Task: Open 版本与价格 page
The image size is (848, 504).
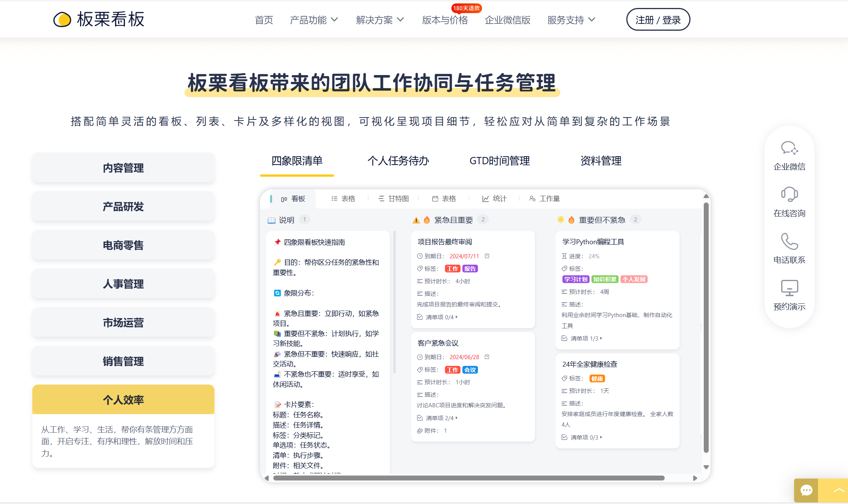Action: 445,20
